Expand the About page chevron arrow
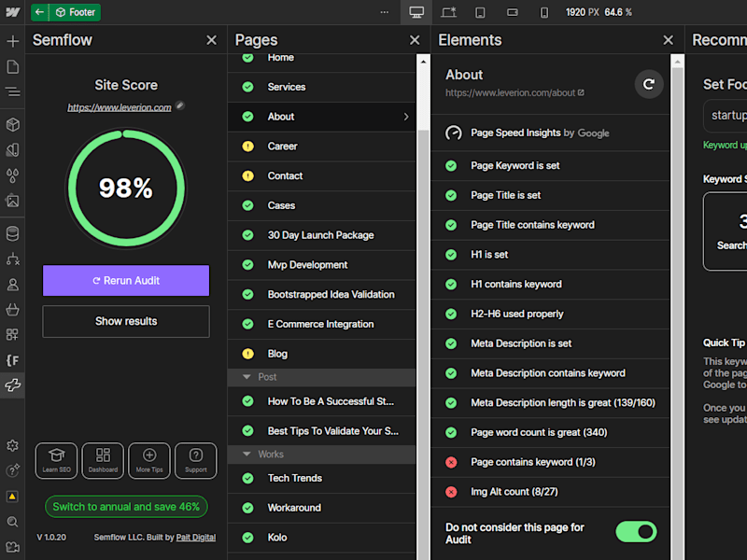747x560 pixels. (406, 117)
